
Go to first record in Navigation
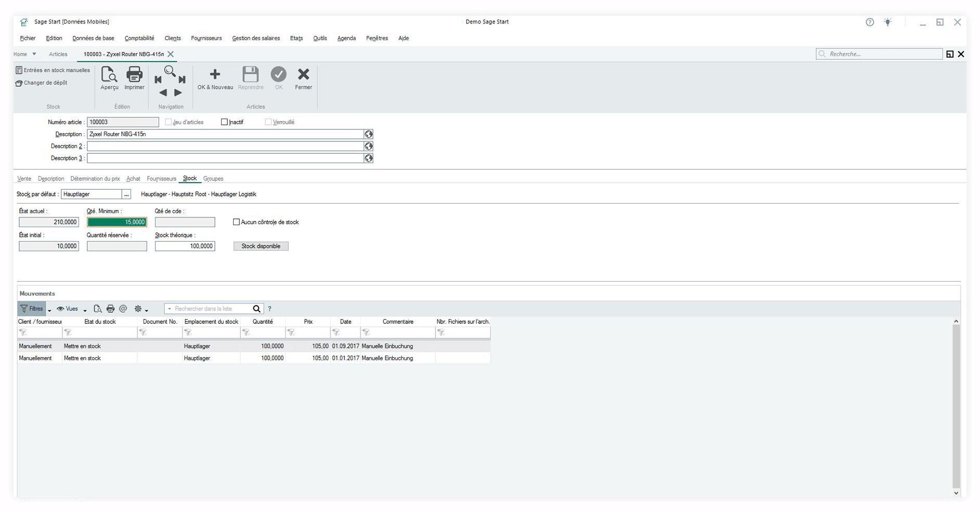click(x=158, y=80)
